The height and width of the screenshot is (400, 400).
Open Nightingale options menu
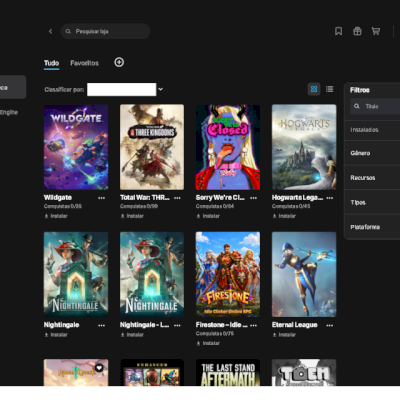click(x=101, y=325)
